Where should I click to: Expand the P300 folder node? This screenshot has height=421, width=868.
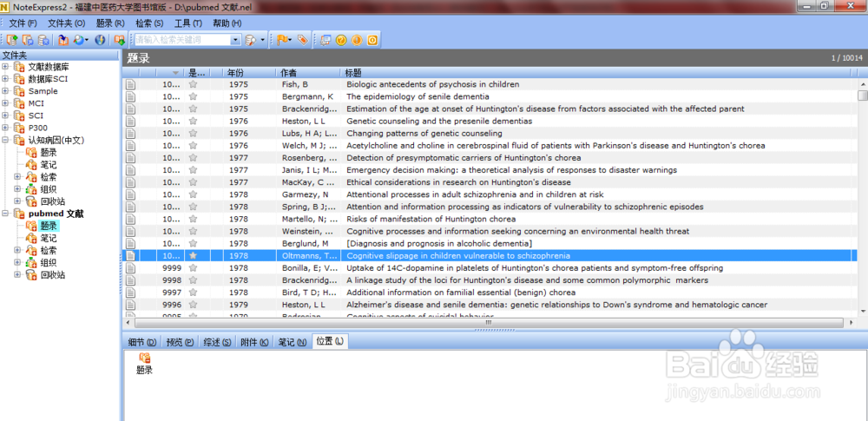[5, 128]
